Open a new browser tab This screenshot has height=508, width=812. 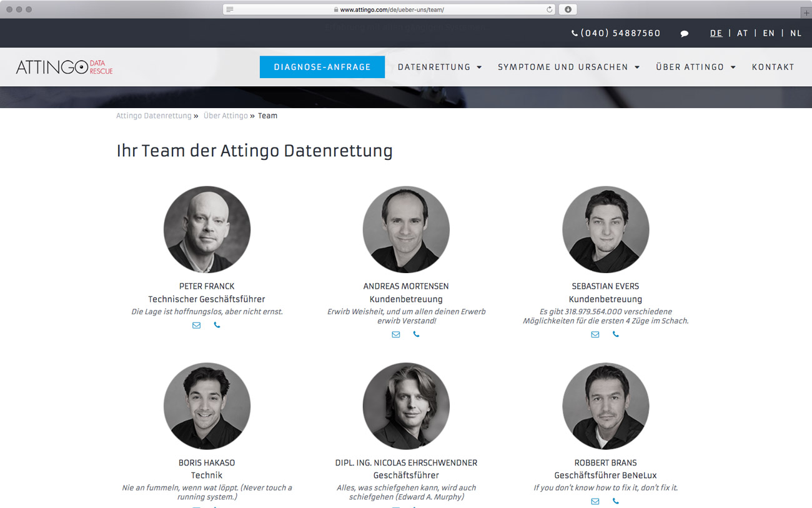point(806,12)
